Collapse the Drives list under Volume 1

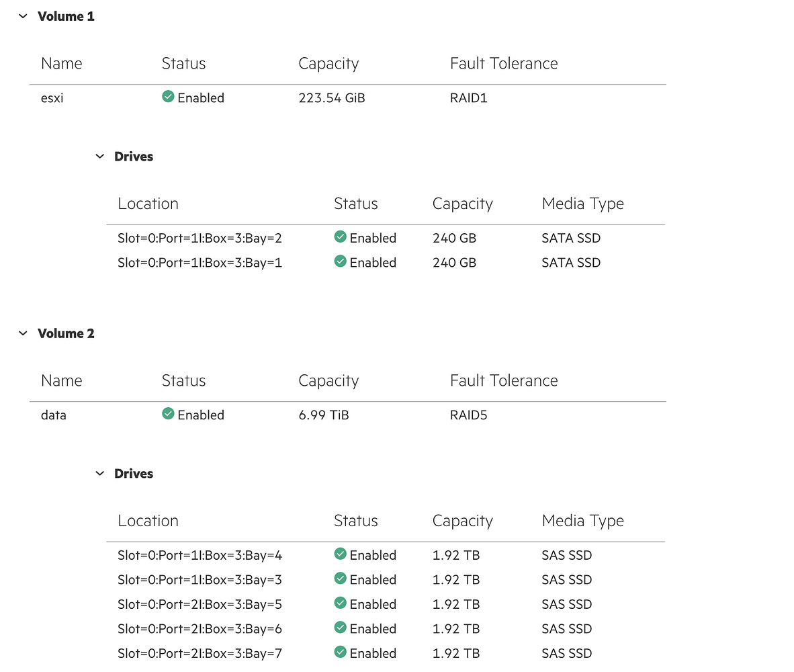(x=99, y=156)
